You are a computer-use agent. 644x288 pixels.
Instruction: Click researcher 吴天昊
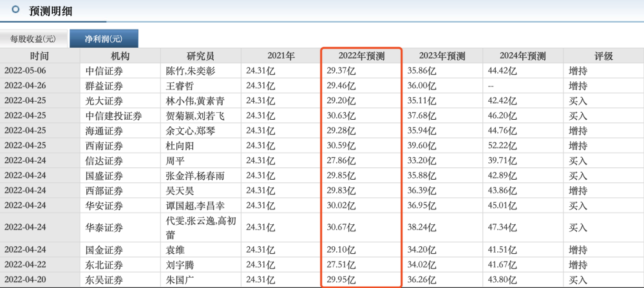(x=179, y=191)
